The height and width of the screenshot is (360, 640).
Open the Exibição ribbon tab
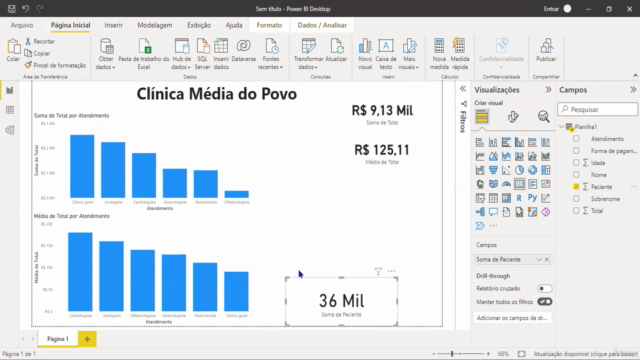[199, 25]
